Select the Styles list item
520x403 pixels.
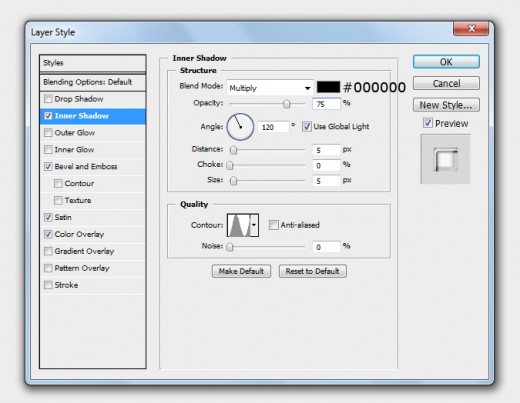(x=93, y=63)
